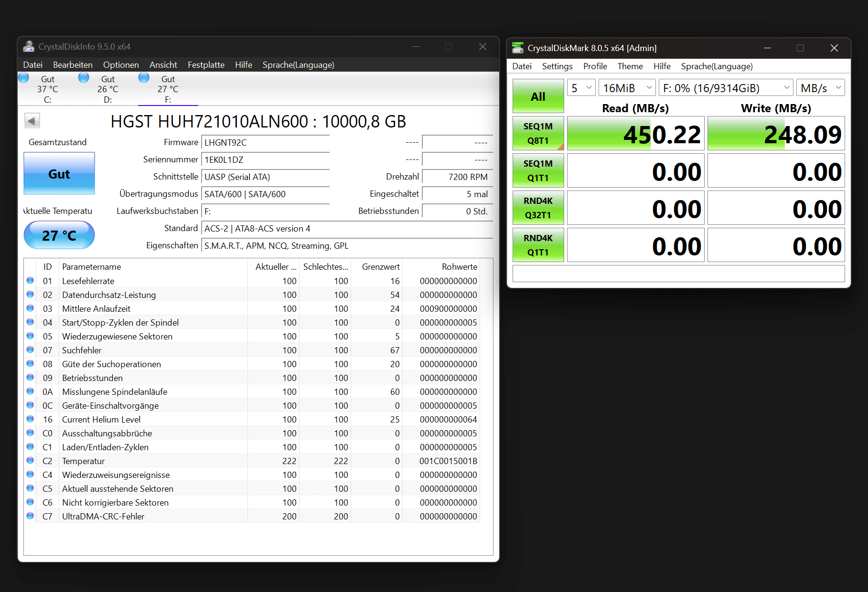
Task: Click the Betriebsstunden field showing 0 Std.
Action: tap(458, 211)
